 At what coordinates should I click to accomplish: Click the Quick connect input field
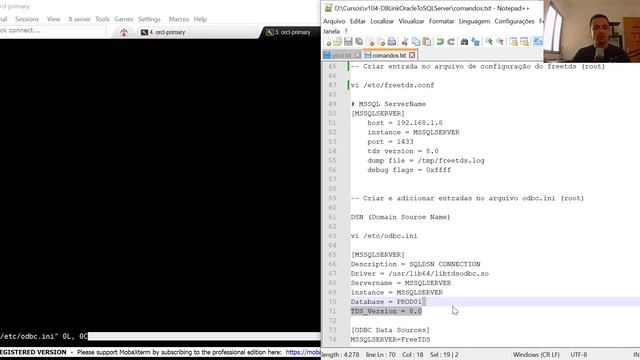[x=52, y=31]
